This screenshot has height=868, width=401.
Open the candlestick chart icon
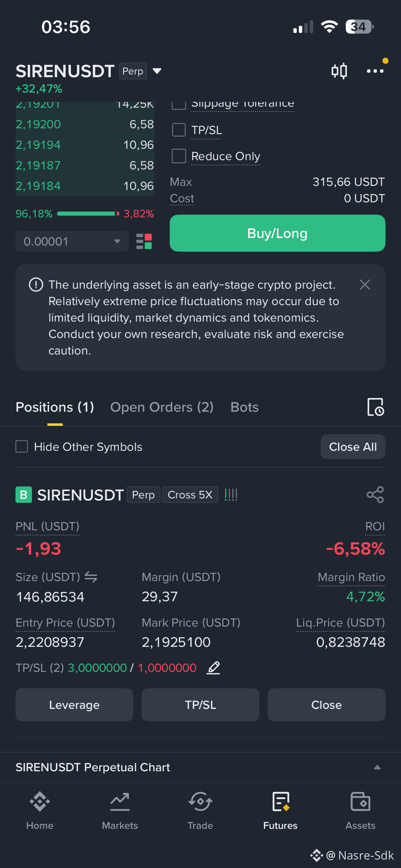tap(339, 71)
